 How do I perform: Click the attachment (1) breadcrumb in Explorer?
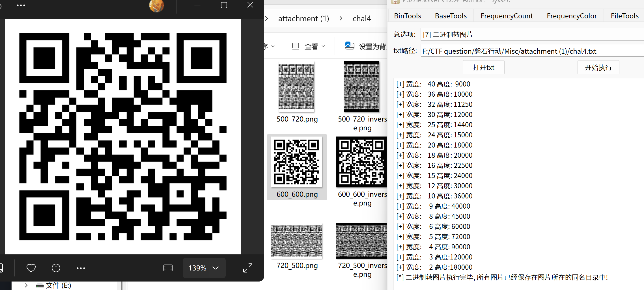point(303,19)
